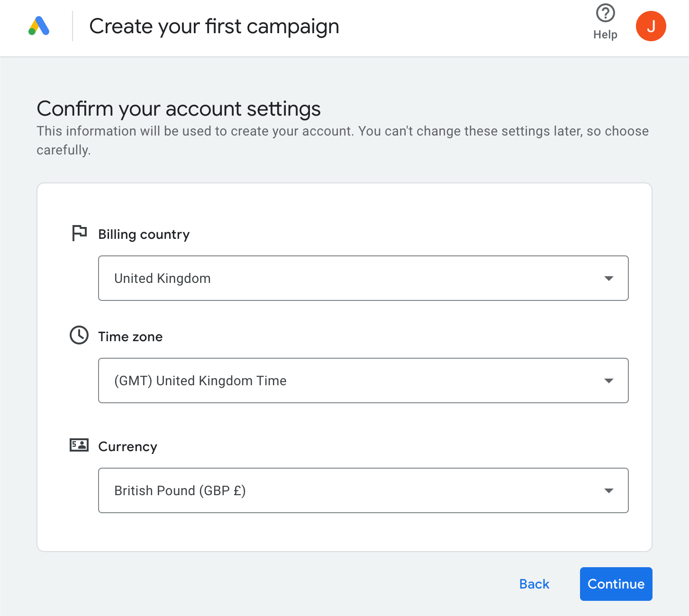Open the account profile avatar J
Image resolution: width=689 pixels, height=616 pixels.
pyautogui.click(x=651, y=26)
